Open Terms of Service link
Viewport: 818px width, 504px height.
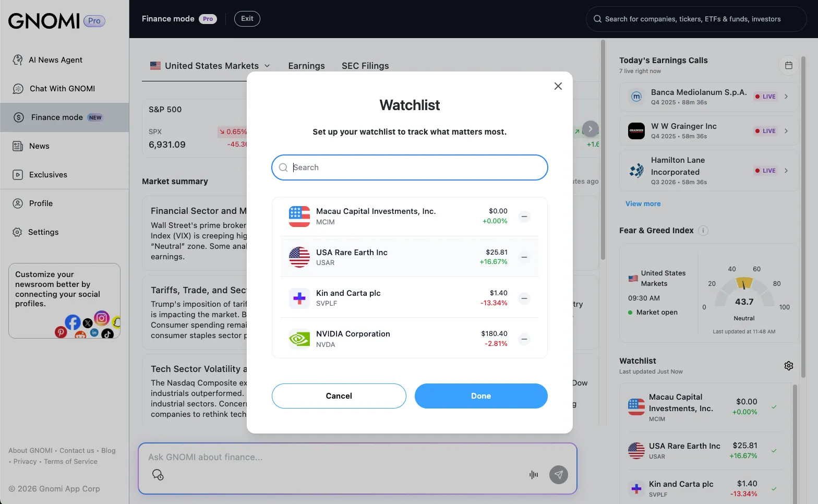70,462
